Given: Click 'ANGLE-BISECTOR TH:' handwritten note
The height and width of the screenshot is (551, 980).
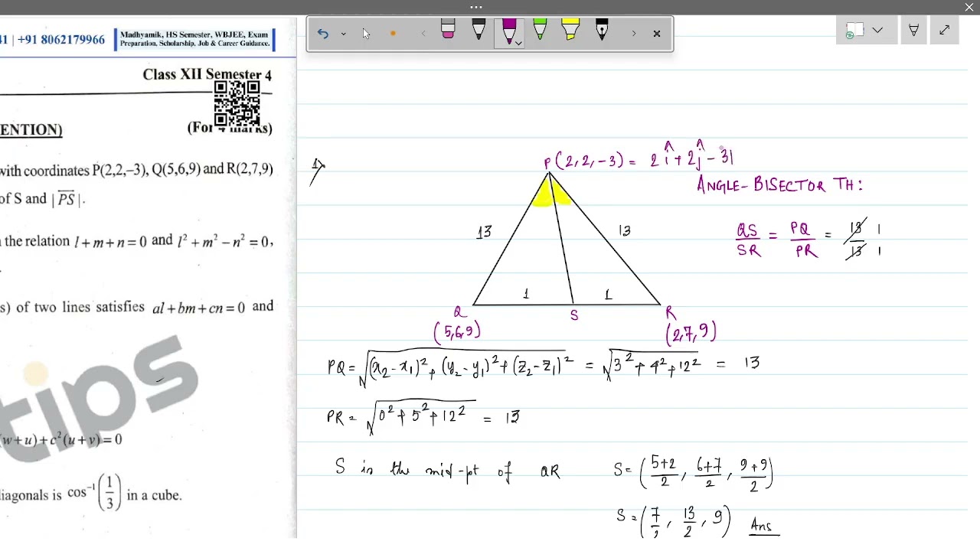Looking at the screenshot, I should [779, 185].
